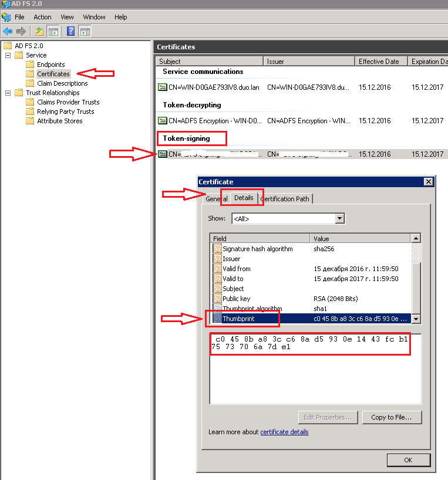
Task: Select the Thumbprint field row
Action: coord(311,319)
